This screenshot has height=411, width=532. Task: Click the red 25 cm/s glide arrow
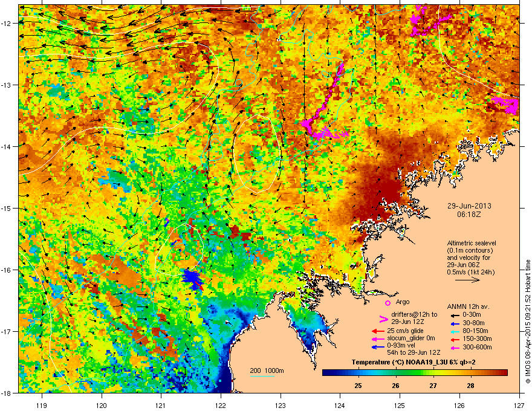378,331
